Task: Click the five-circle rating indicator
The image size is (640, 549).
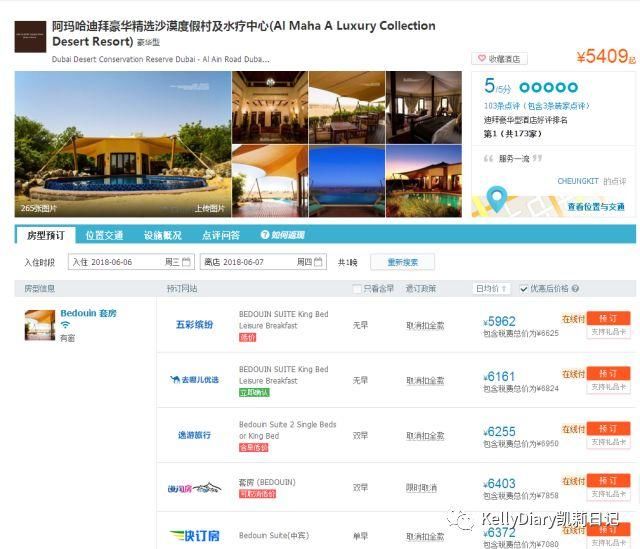Action: tap(549, 87)
